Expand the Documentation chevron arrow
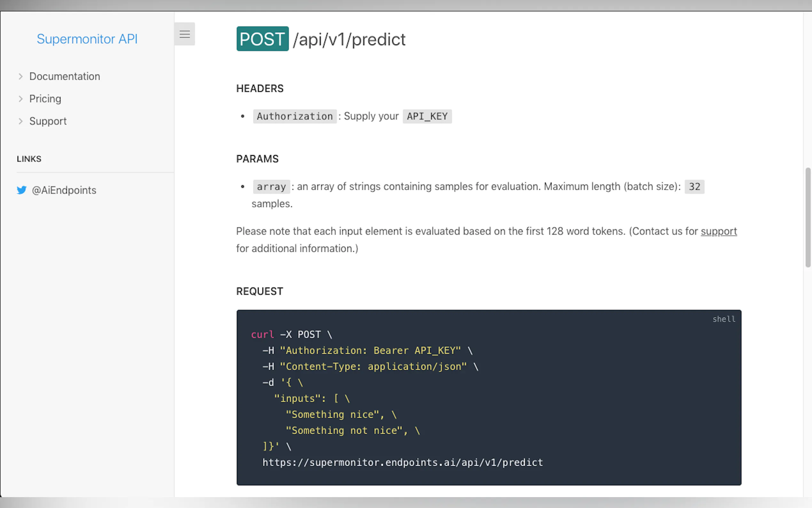 21,76
